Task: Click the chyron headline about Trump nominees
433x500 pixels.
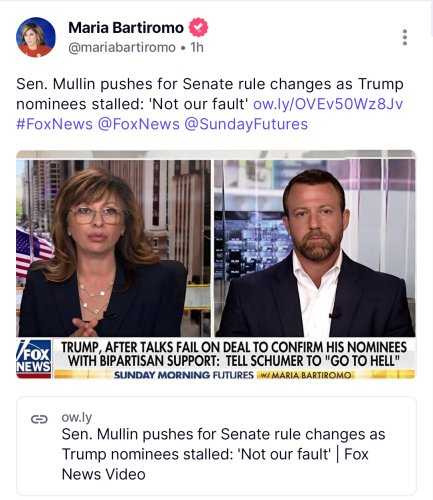Action: pyautogui.click(x=234, y=354)
